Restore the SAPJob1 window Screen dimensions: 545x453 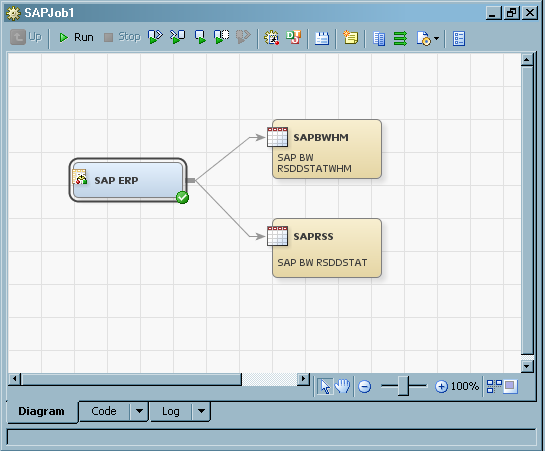[511, 13]
